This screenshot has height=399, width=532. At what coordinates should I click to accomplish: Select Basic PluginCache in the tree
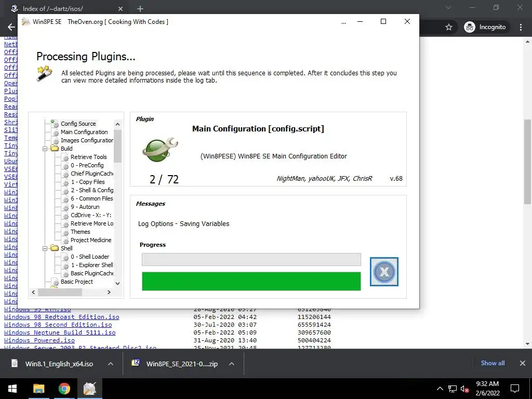[x=92, y=273]
